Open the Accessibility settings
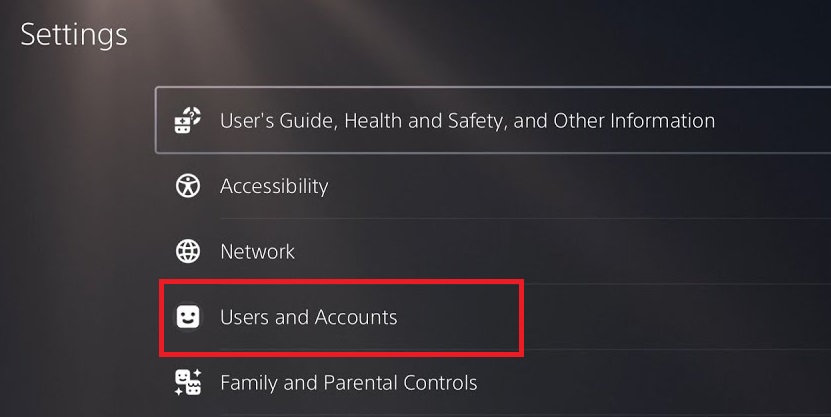This screenshot has width=831, height=417. (274, 186)
